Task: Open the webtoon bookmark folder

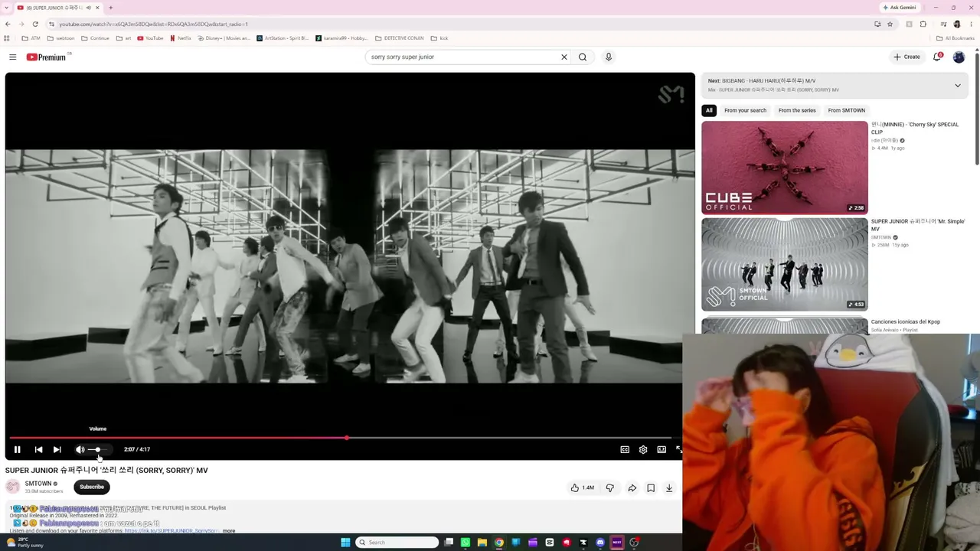Action: pyautogui.click(x=60, y=38)
